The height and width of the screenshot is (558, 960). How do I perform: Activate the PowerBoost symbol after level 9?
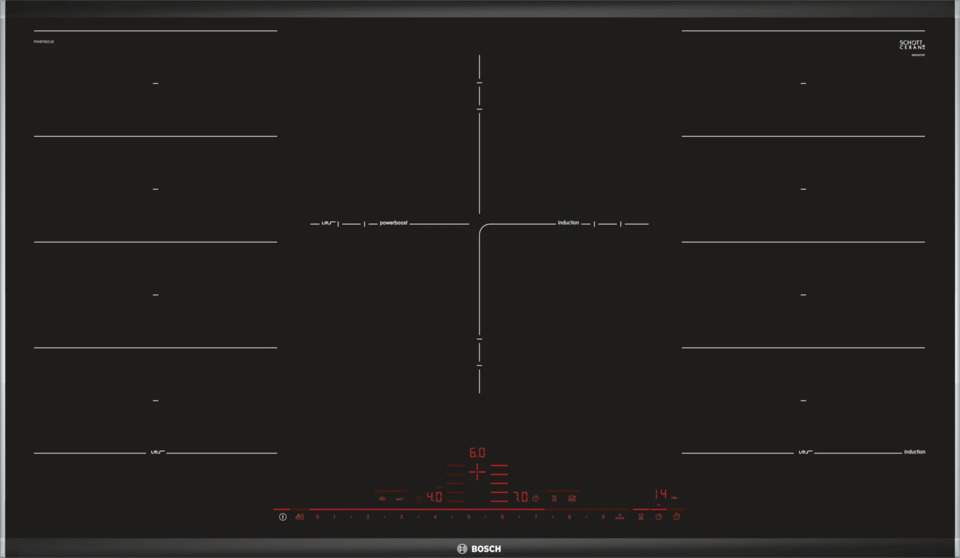620,517
